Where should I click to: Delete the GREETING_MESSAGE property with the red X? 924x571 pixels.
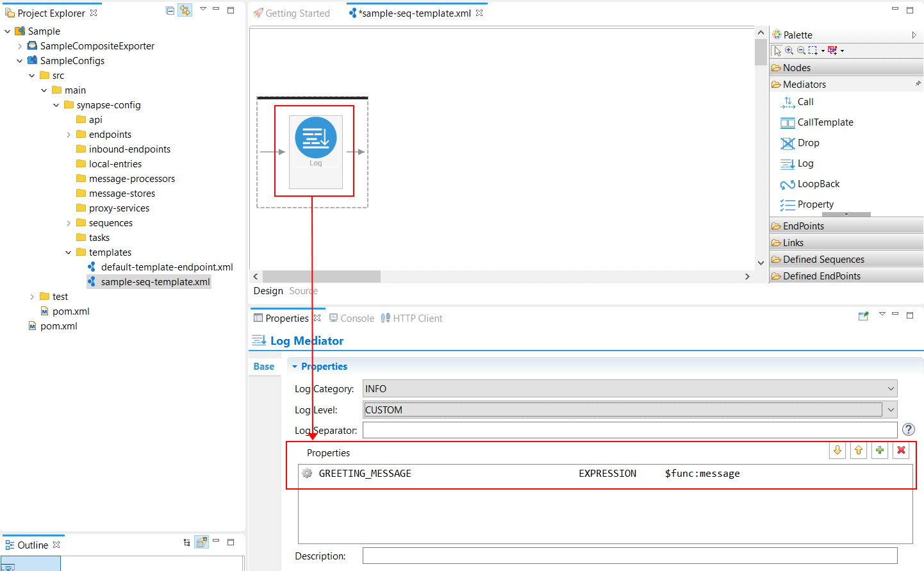(901, 450)
